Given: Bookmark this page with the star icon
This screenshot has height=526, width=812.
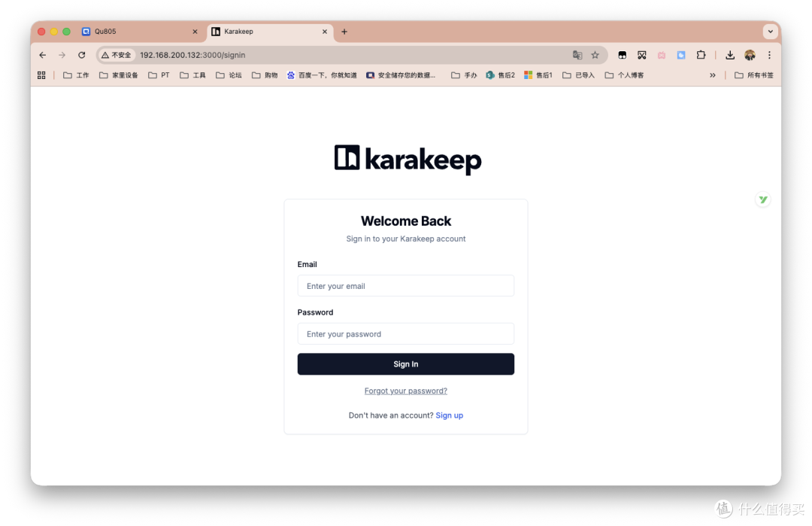Looking at the screenshot, I should click(595, 55).
